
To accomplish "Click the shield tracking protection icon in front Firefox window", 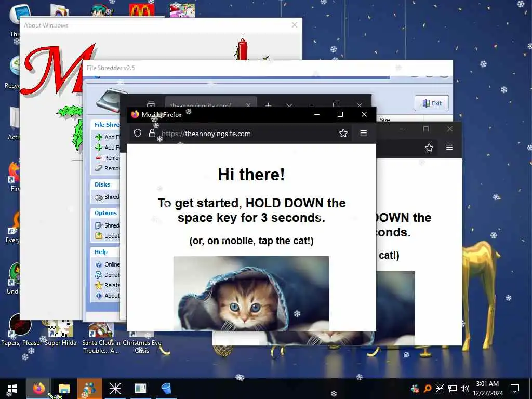I will [x=137, y=133].
